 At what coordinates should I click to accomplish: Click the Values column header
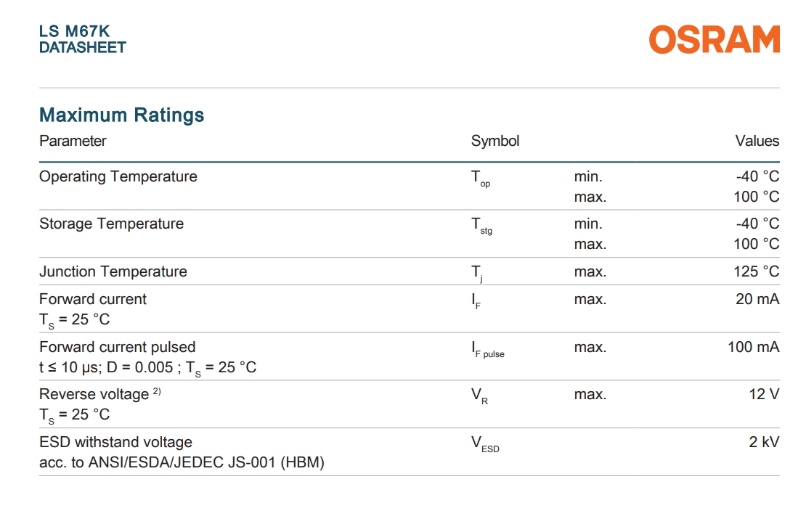pos(757,141)
